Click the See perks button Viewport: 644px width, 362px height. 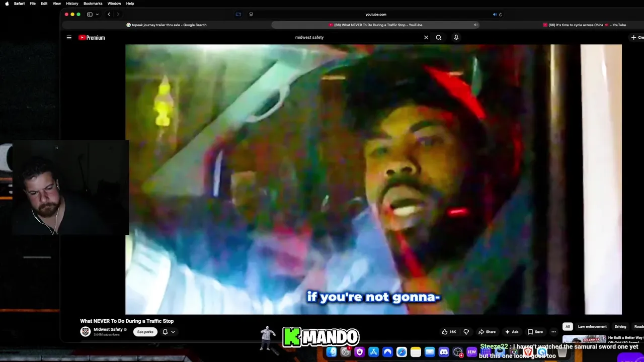tap(145, 332)
